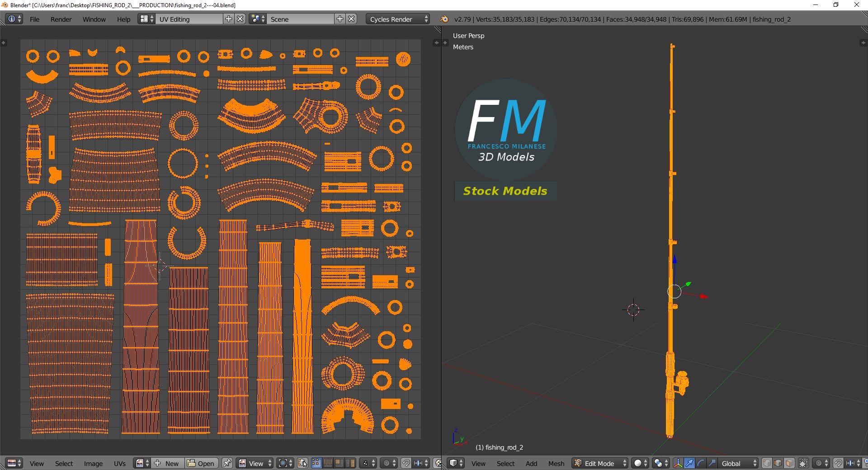Enable the translate manipulator arrow
Screen dimensions: 868x470
point(689,463)
